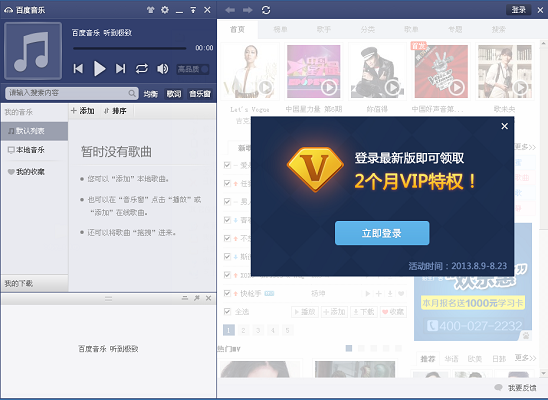
Task: Change the repeat loop mode
Action: coord(142,69)
